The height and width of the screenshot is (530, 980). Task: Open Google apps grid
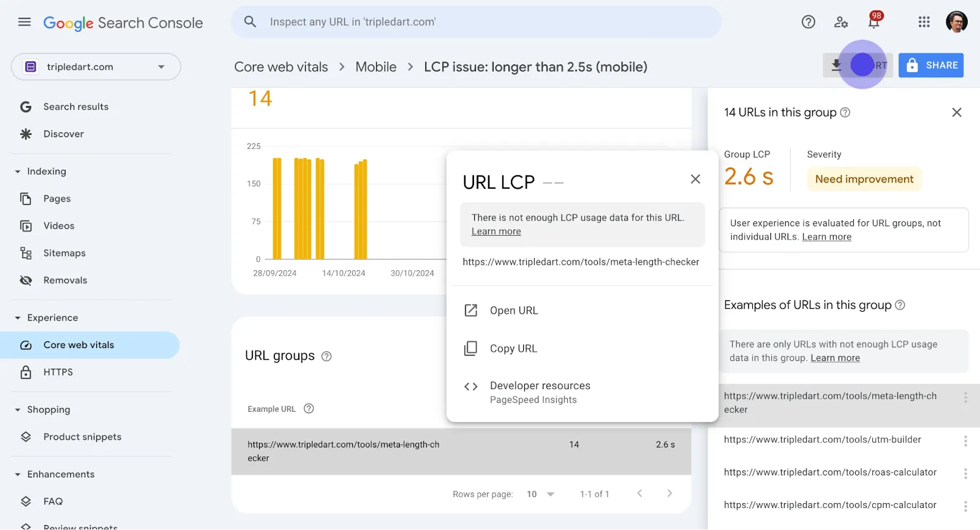coord(924,22)
